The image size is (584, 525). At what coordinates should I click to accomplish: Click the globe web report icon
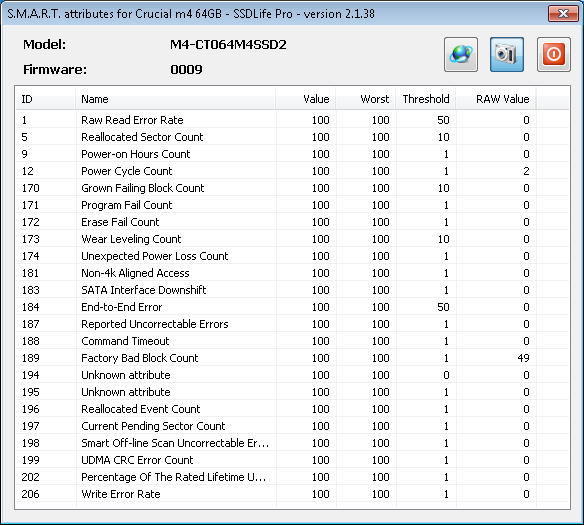pos(461,54)
